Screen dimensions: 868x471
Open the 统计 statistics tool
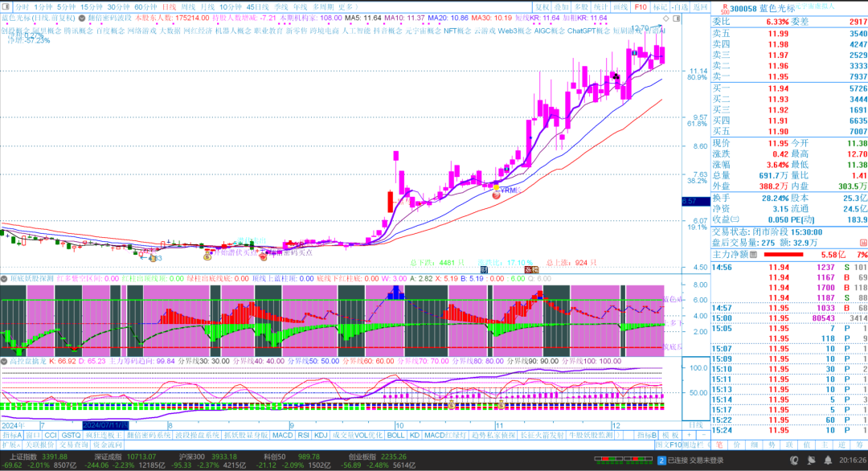(600, 7)
